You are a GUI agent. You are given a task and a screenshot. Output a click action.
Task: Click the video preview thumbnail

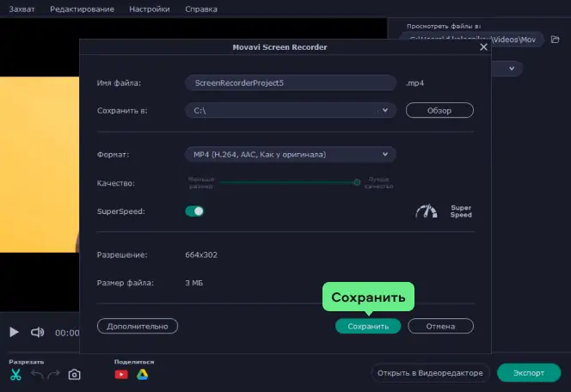[x=40, y=164]
